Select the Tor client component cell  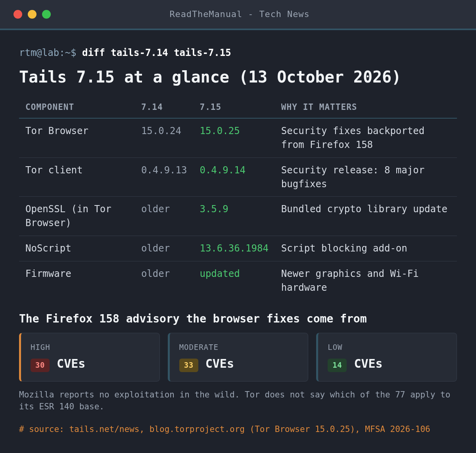click(54, 170)
